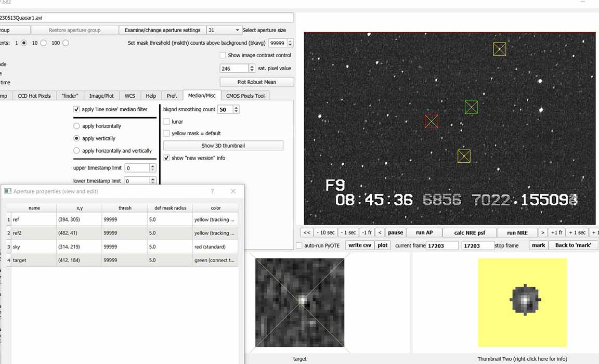The height and width of the screenshot is (364, 599).
Task: Click the pause button
Action: coord(395,232)
